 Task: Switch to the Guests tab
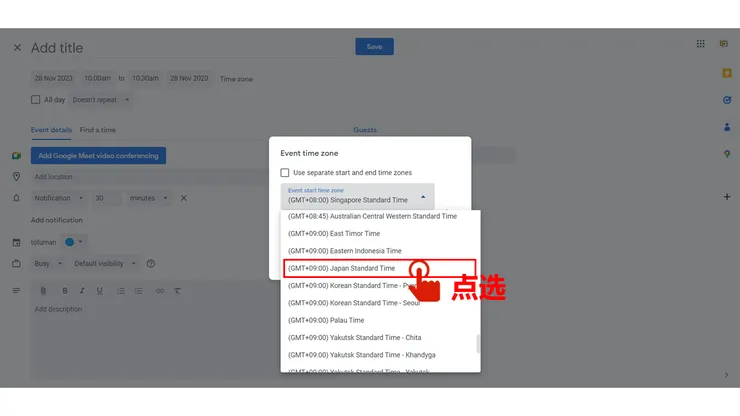click(365, 130)
